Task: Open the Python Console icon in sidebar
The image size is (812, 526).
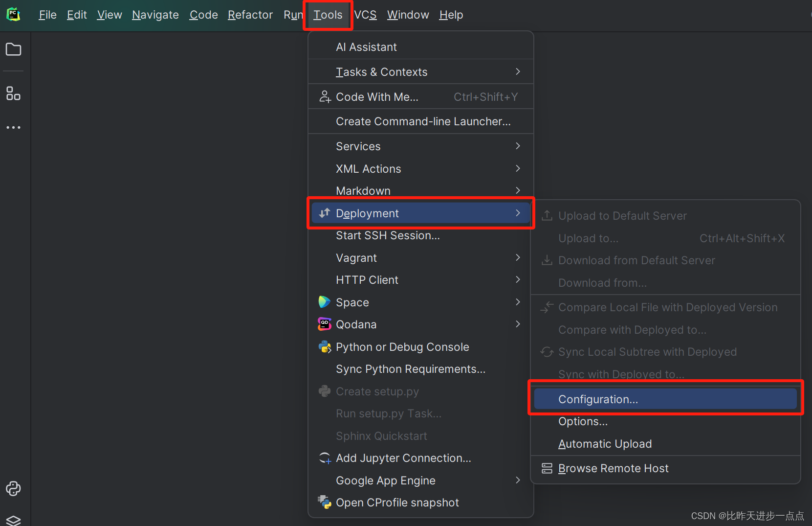Action: (x=13, y=488)
